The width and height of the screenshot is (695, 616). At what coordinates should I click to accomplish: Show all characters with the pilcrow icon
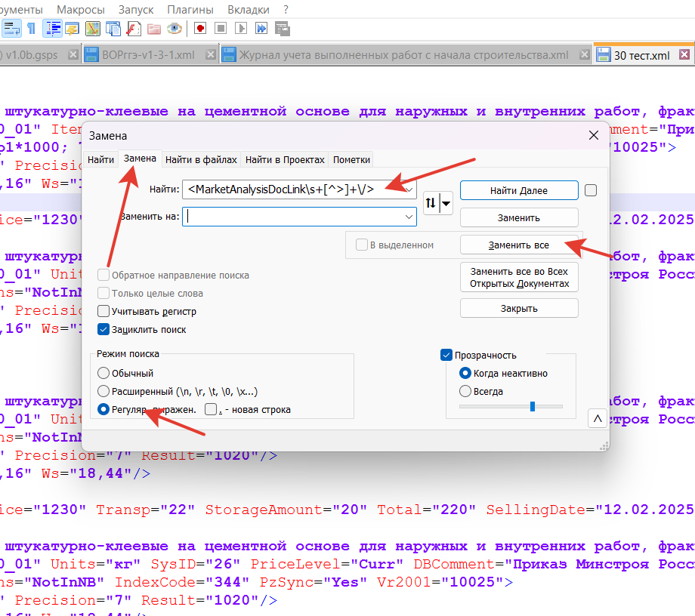pyautogui.click(x=31, y=29)
